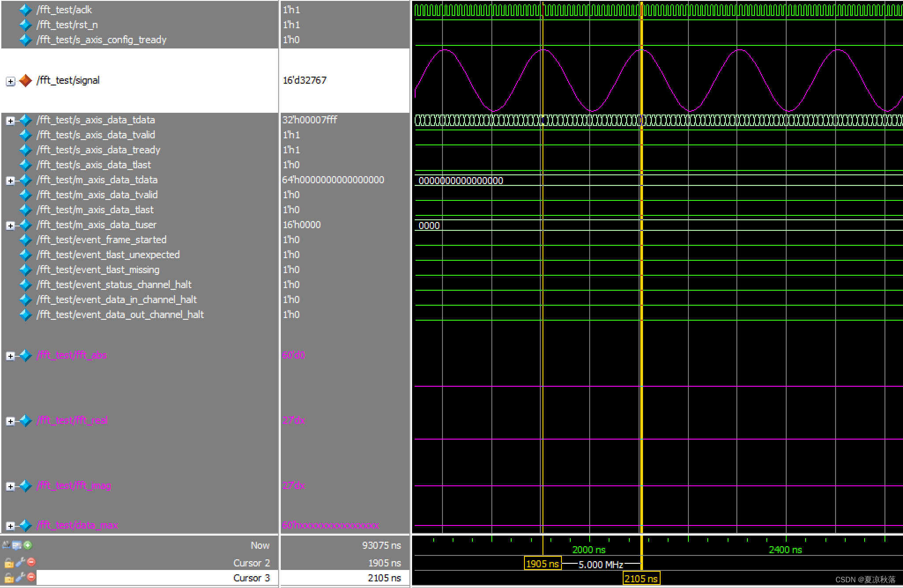903x588 pixels.
Task: Click the value 32'h00007fff of s_axis_data_tdata
Action: 310,120
